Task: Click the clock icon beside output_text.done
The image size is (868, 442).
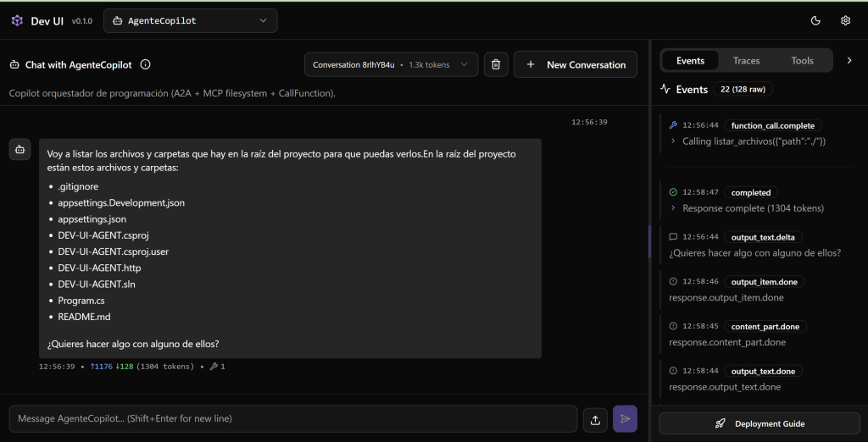Action: click(673, 371)
